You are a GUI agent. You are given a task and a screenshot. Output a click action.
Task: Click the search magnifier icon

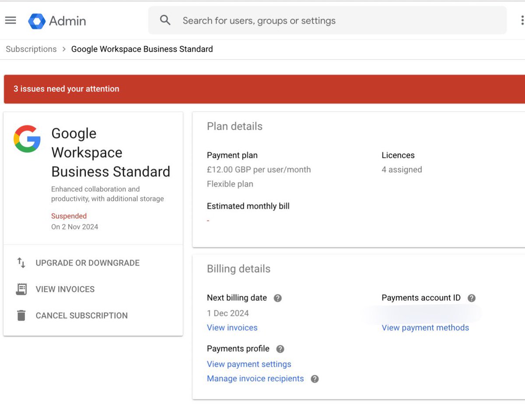click(165, 20)
